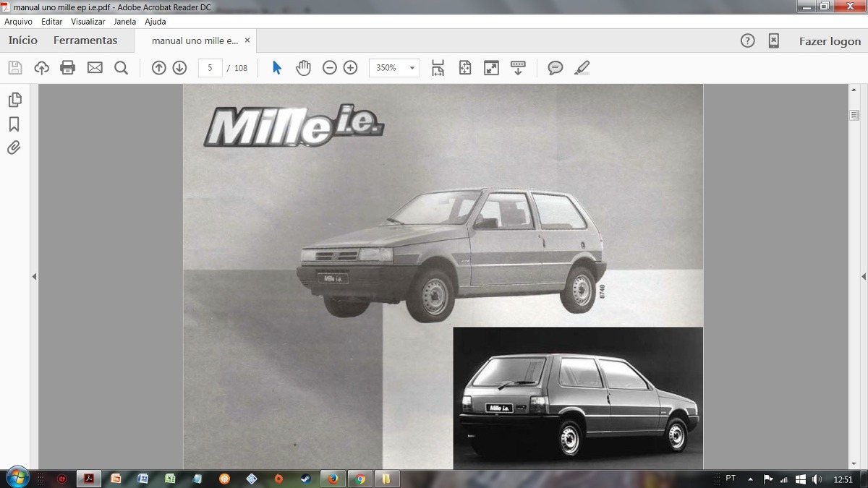Open the attachments paperclip panel
This screenshot has height=488, width=868.
(14, 147)
